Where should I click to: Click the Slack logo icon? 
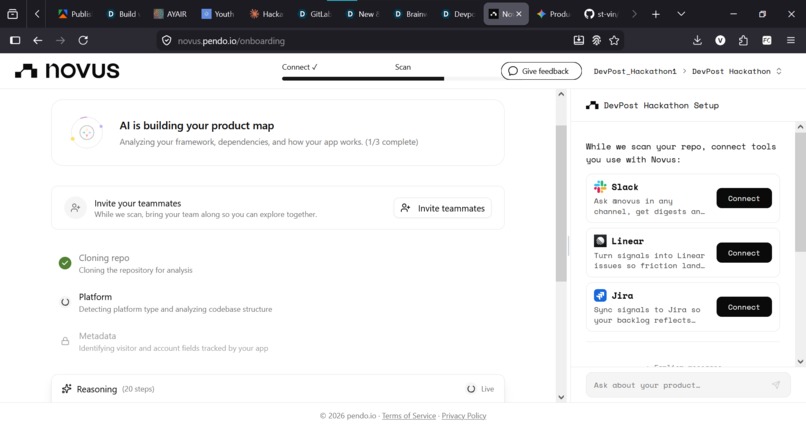(x=600, y=187)
